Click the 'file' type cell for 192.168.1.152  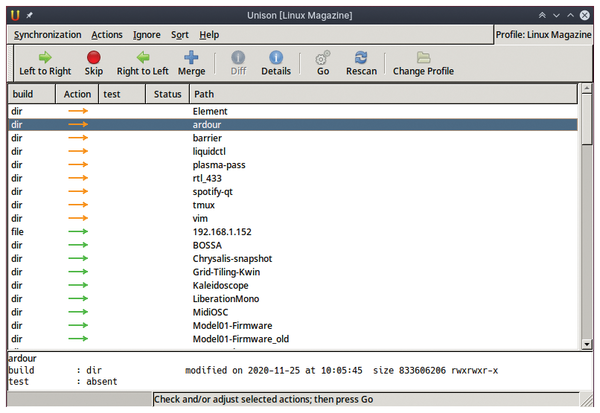pyautogui.click(x=17, y=232)
